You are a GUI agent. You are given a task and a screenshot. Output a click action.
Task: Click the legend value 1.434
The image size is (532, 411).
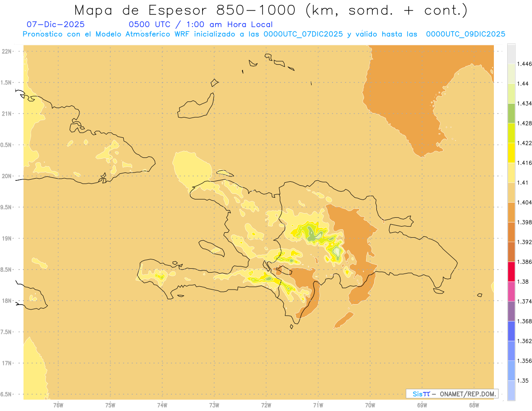tap(524, 103)
